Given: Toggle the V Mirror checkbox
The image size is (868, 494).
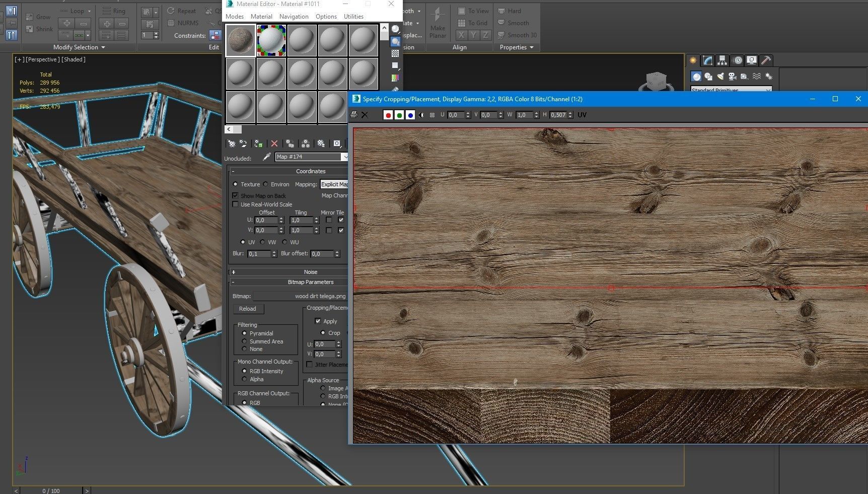Looking at the screenshot, I should [329, 230].
